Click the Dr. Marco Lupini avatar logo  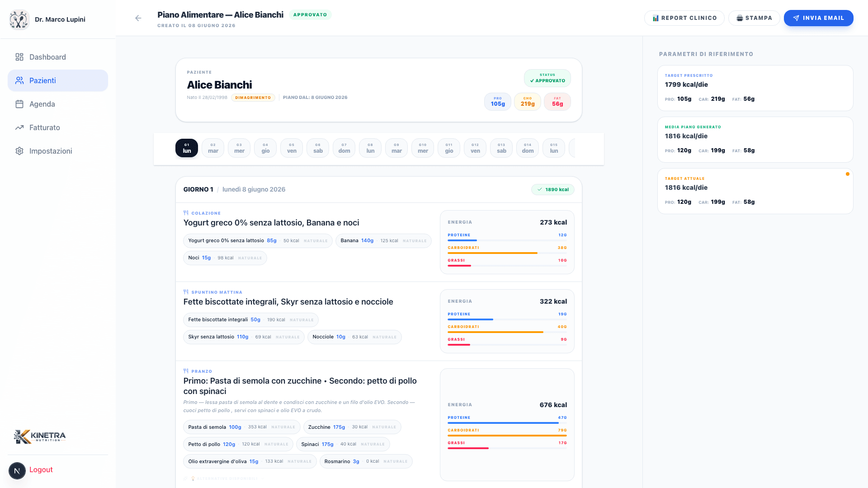[19, 19]
